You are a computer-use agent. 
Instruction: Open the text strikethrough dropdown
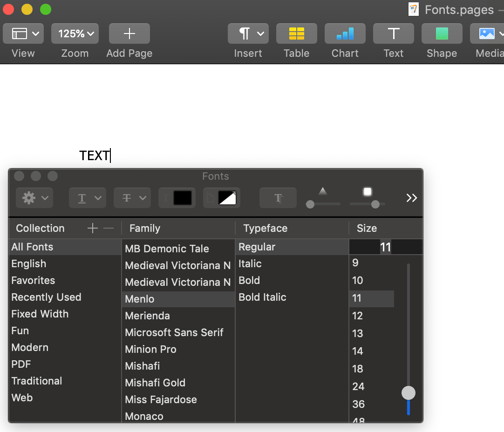point(132,198)
